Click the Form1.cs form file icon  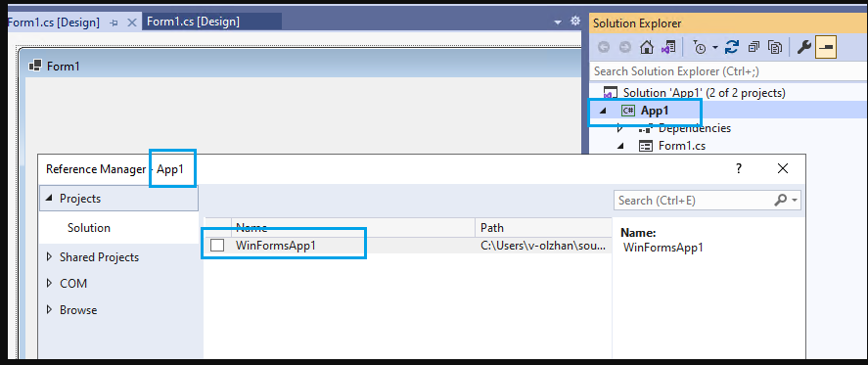(x=646, y=146)
